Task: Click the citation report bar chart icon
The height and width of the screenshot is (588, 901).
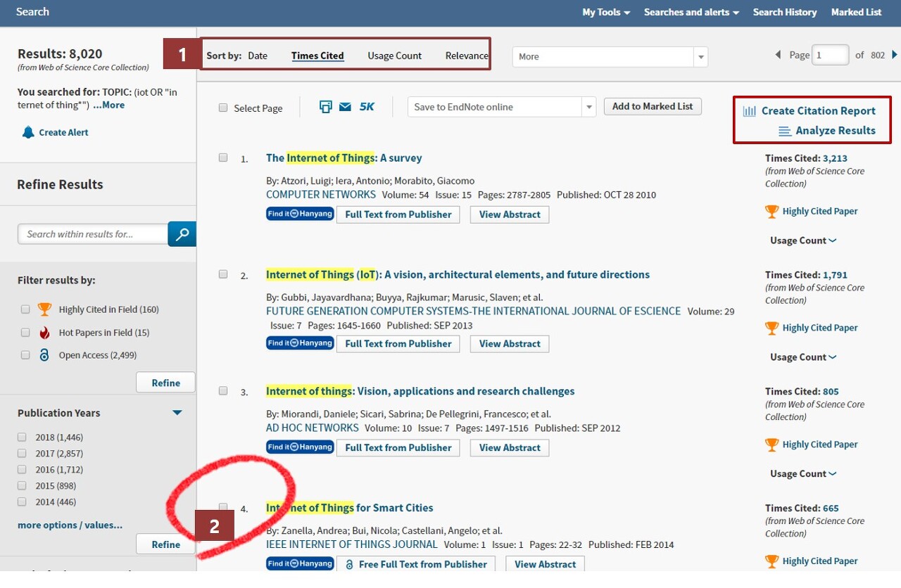Action: 749,111
